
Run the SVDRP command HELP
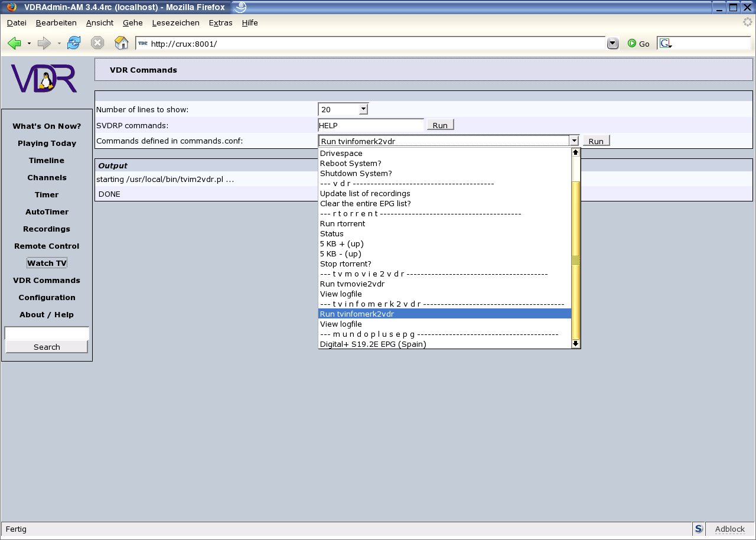[x=440, y=125]
